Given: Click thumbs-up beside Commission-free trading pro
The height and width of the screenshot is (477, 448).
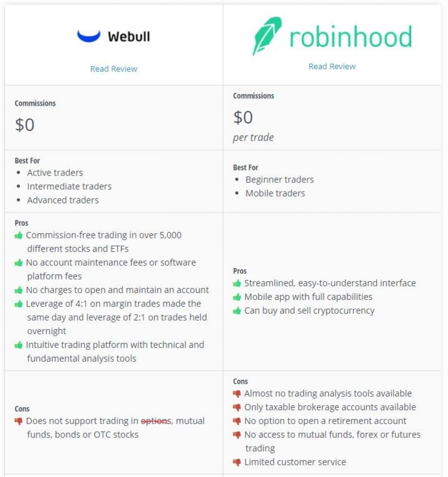Looking at the screenshot, I should 19,235.
